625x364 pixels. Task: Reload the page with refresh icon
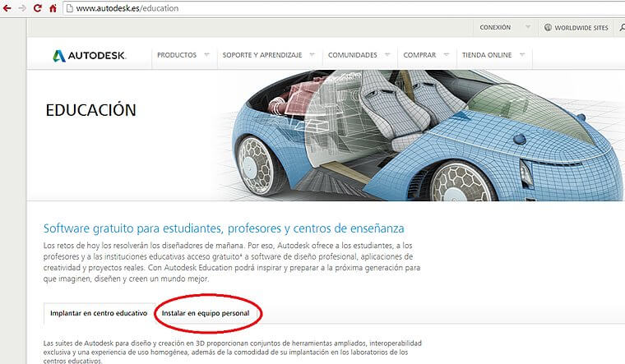[x=38, y=8]
